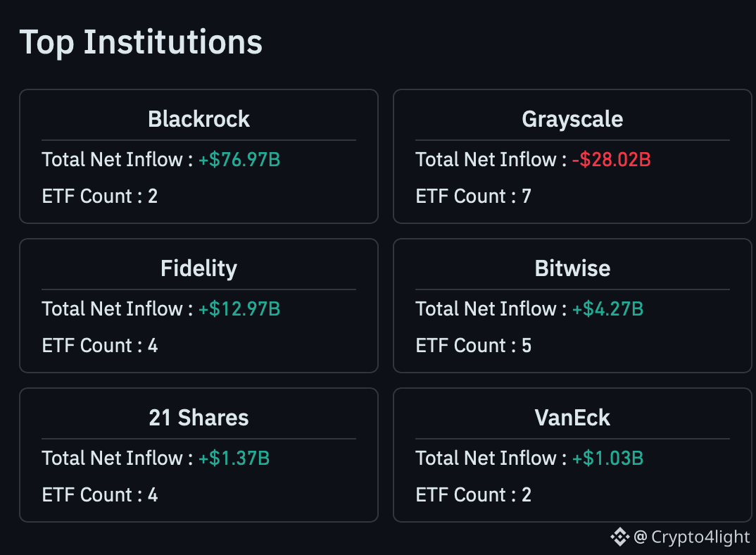Image resolution: width=756 pixels, height=555 pixels.
Task: Click VanEck's ETF Count : 2 line
Action: (474, 494)
